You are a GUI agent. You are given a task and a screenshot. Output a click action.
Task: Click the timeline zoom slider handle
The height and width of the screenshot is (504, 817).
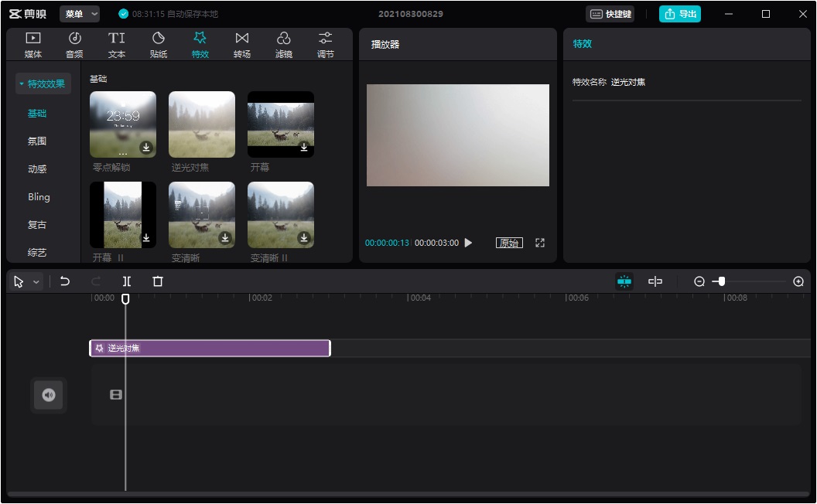[x=722, y=281]
